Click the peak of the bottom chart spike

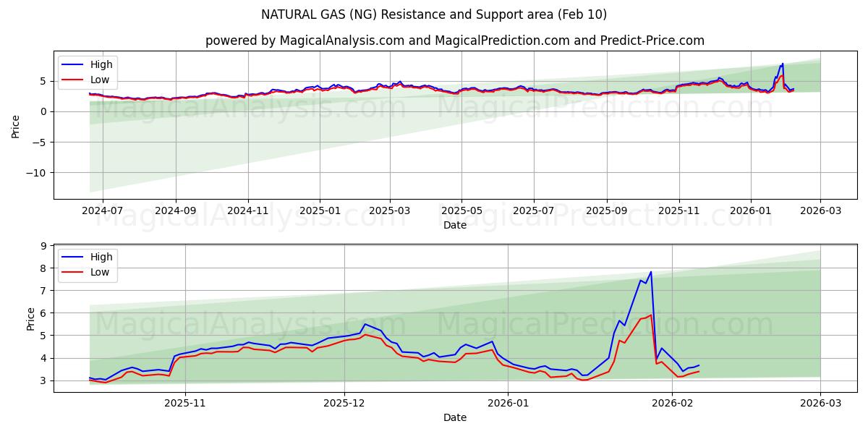point(650,272)
